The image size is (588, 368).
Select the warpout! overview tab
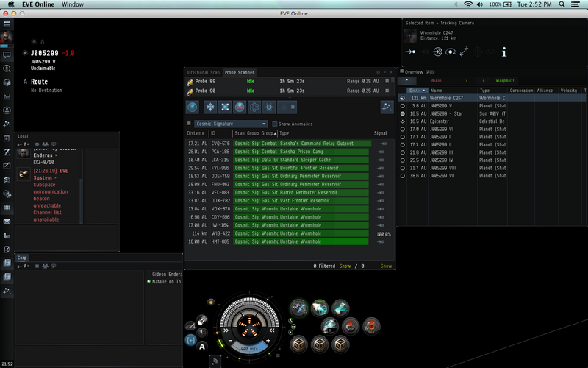(x=505, y=80)
